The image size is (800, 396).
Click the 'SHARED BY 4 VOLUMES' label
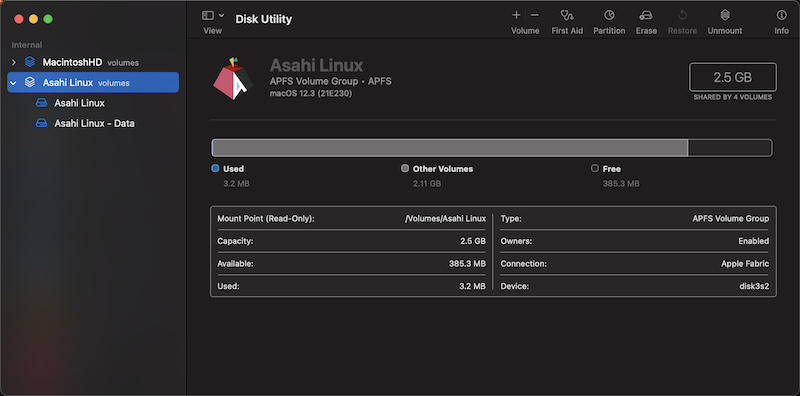[733, 97]
